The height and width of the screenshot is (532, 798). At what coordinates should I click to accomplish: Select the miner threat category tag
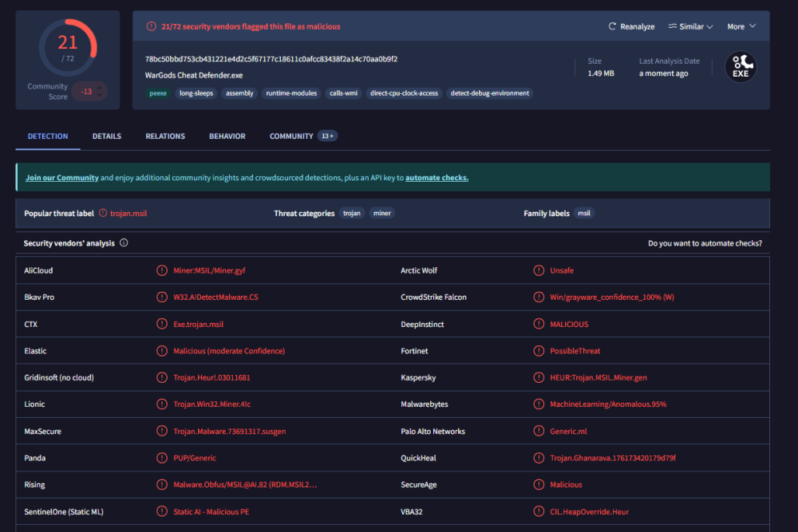coord(381,213)
